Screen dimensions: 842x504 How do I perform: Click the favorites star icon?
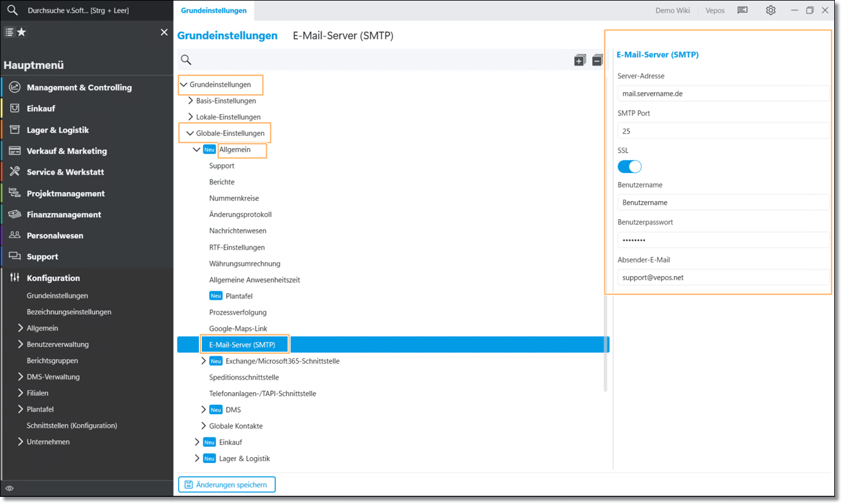click(21, 32)
